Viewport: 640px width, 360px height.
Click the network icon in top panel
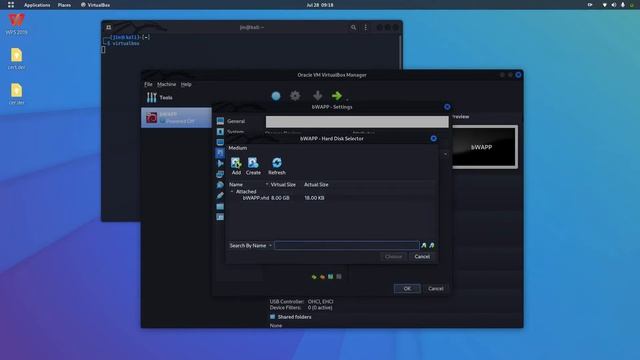[604, 5]
